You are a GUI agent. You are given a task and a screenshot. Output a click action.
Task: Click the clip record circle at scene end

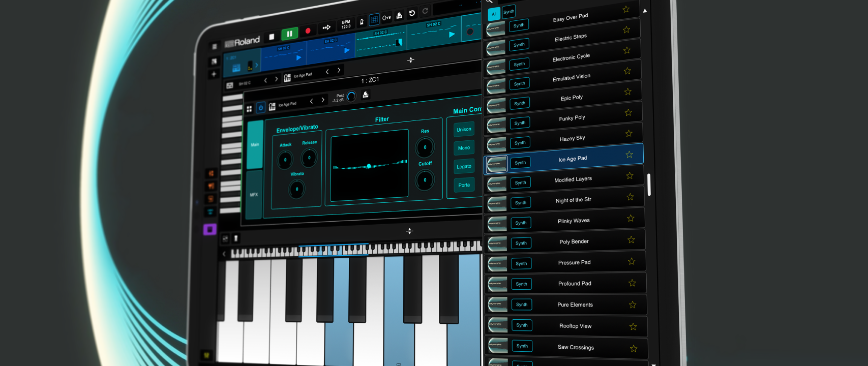tap(470, 32)
